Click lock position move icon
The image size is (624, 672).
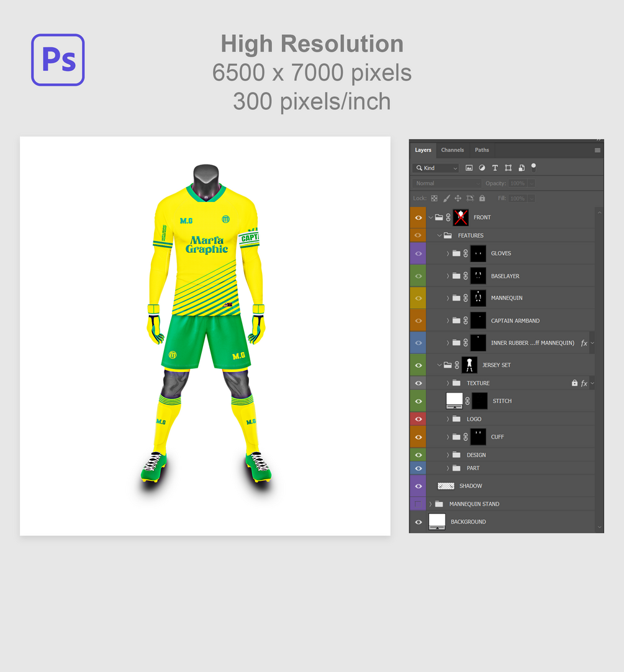pyautogui.click(x=458, y=198)
